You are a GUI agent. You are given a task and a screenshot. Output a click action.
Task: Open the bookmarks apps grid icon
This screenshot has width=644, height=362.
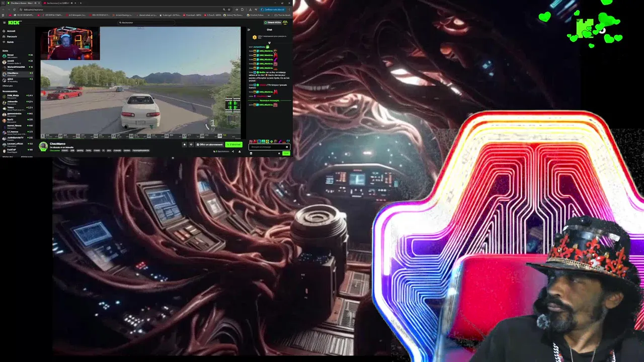tap(3, 15)
